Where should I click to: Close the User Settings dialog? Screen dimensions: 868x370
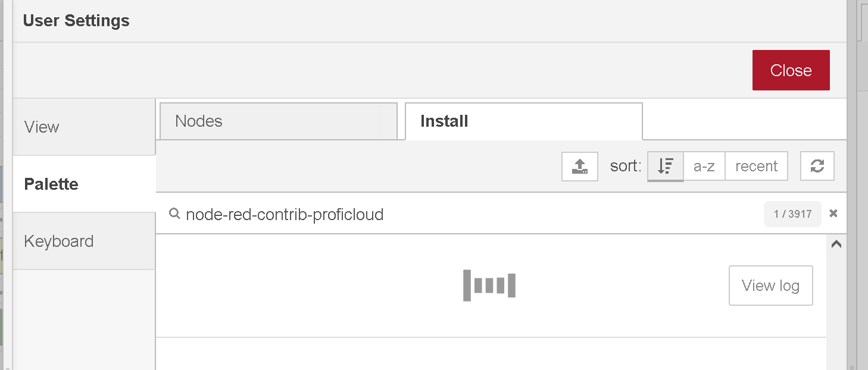tap(791, 70)
